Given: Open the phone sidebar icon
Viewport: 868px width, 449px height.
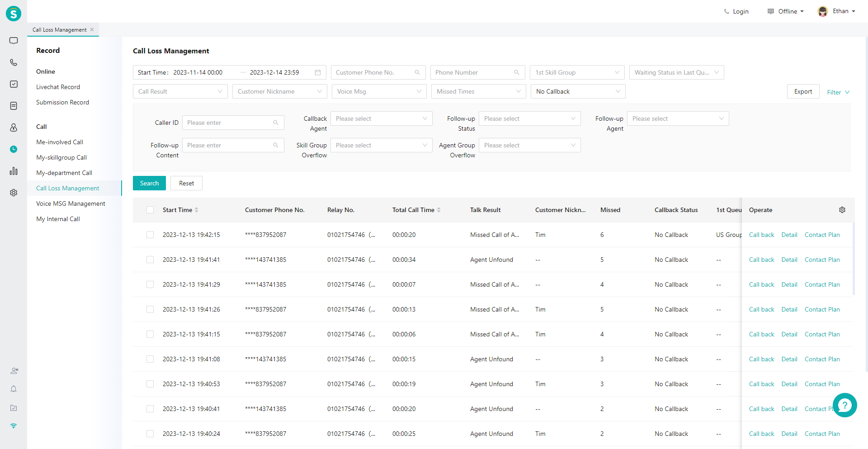Looking at the screenshot, I should (14, 62).
